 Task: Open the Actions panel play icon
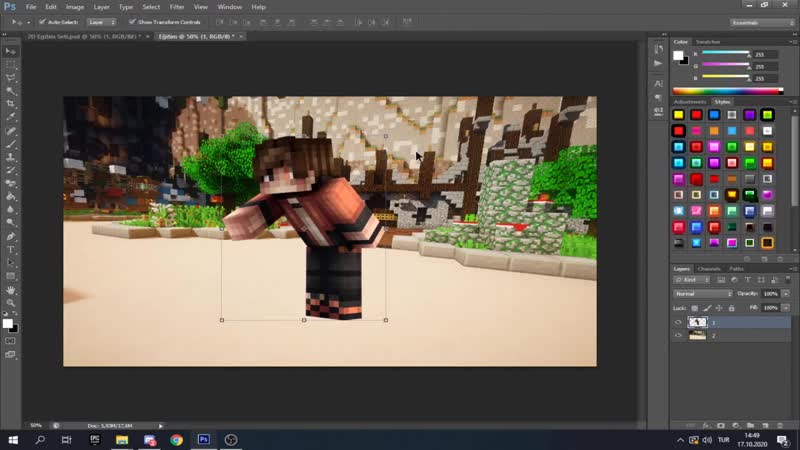coord(658,63)
